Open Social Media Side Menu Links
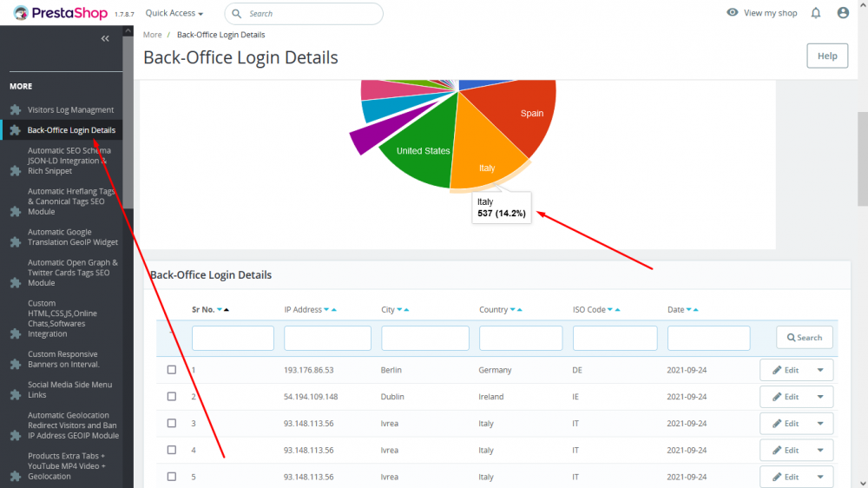868x488 pixels. pos(69,389)
